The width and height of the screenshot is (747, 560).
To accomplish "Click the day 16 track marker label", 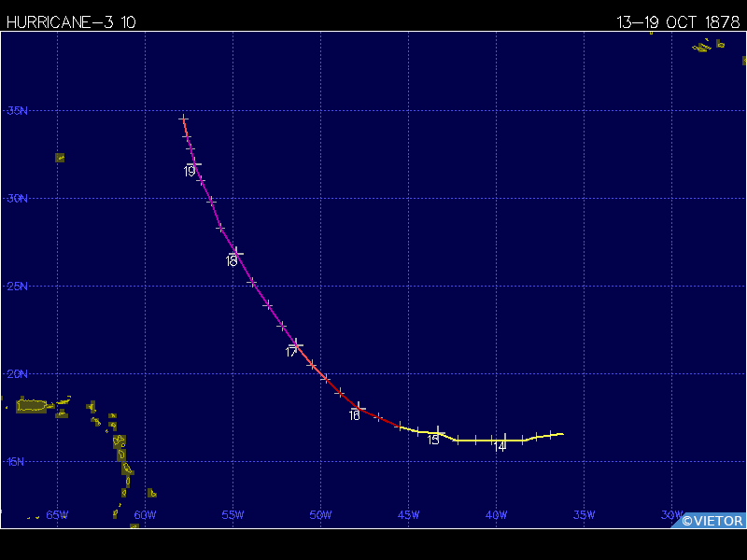I will tap(354, 415).
